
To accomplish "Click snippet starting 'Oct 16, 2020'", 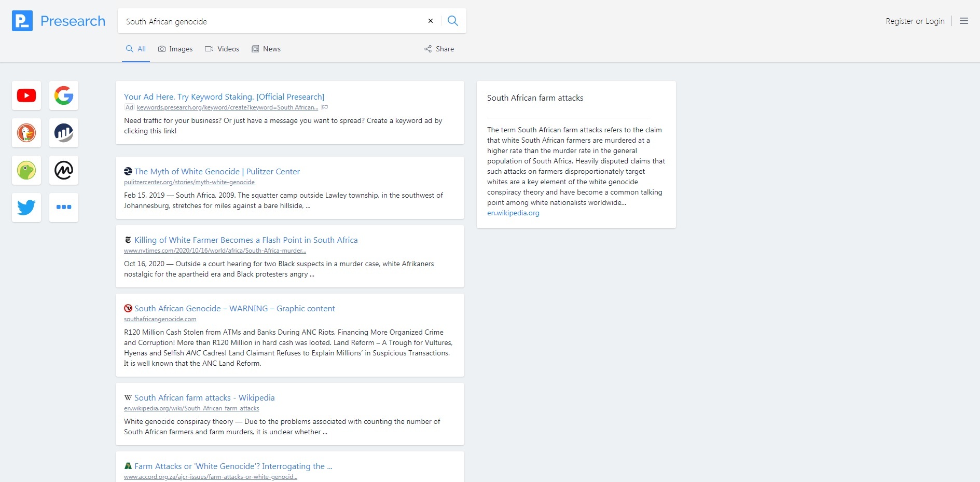I will 279,269.
